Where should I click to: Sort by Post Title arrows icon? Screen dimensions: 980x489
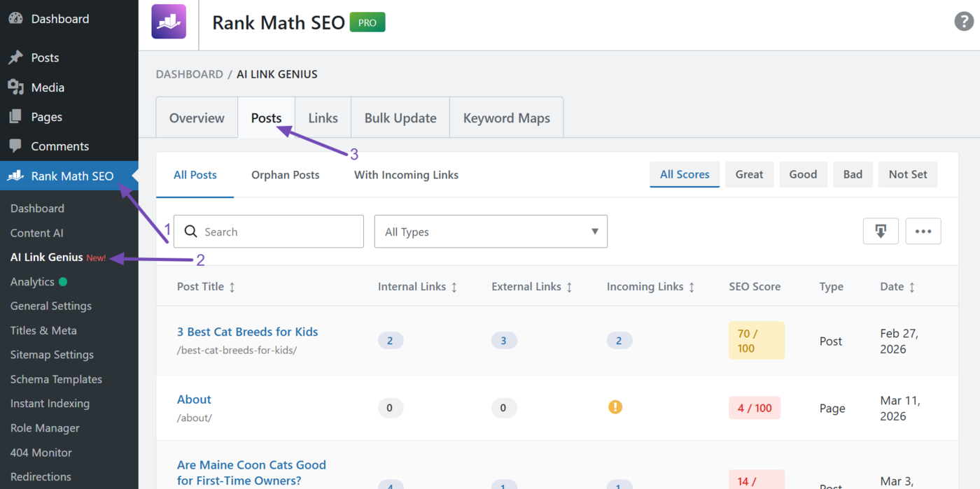pyautogui.click(x=232, y=287)
